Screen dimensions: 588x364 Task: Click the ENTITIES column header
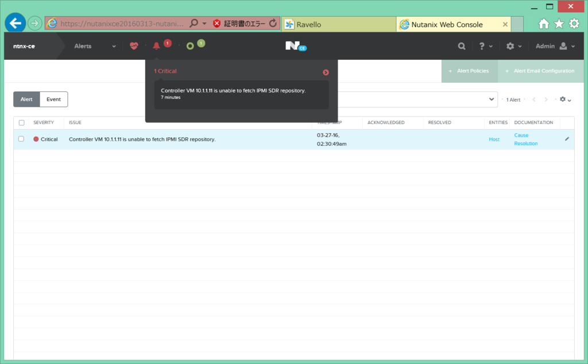click(x=498, y=123)
